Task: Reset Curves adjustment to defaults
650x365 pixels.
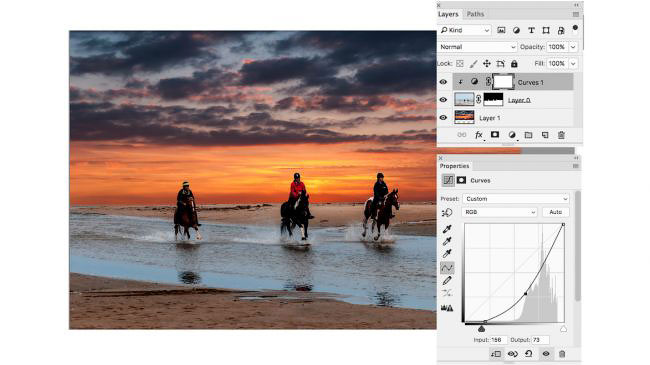Action: coord(529,354)
